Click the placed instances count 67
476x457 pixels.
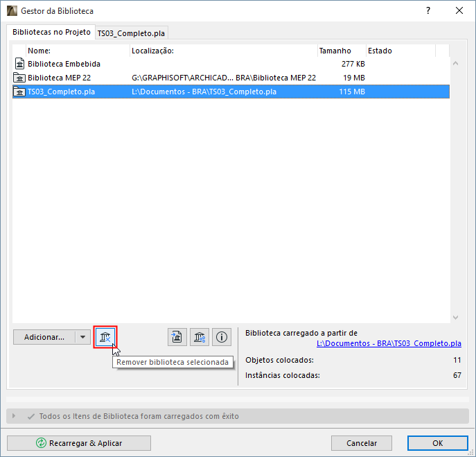pyautogui.click(x=457, y=375)
